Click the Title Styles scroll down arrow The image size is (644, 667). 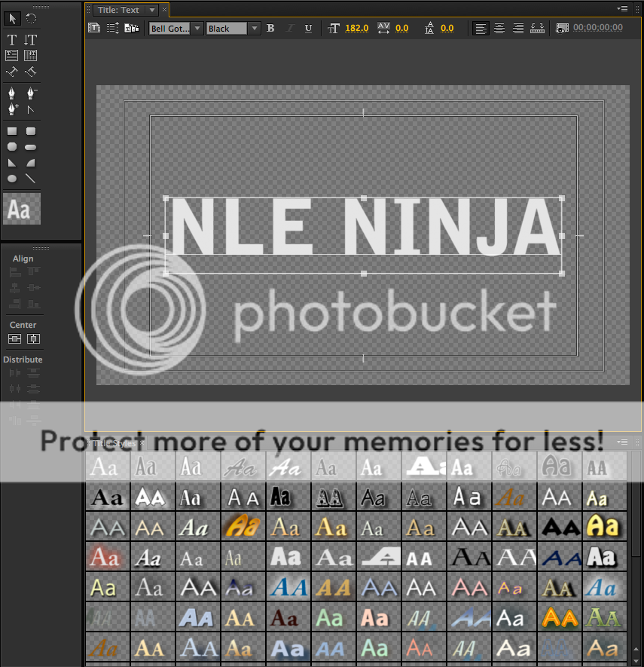[636, 660]
